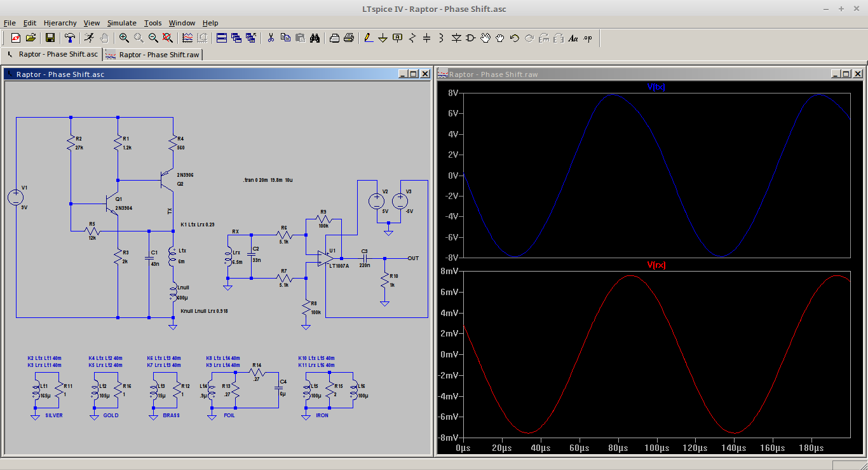
Task: Open the Simulate menu
Action: tap(121, 23)
